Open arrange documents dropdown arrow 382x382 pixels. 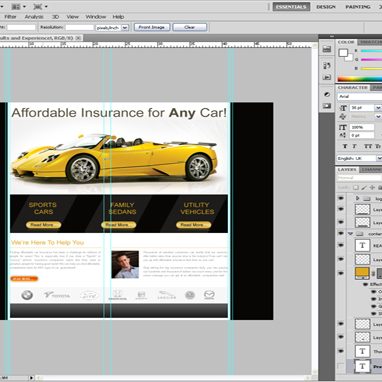pos(24,6)
